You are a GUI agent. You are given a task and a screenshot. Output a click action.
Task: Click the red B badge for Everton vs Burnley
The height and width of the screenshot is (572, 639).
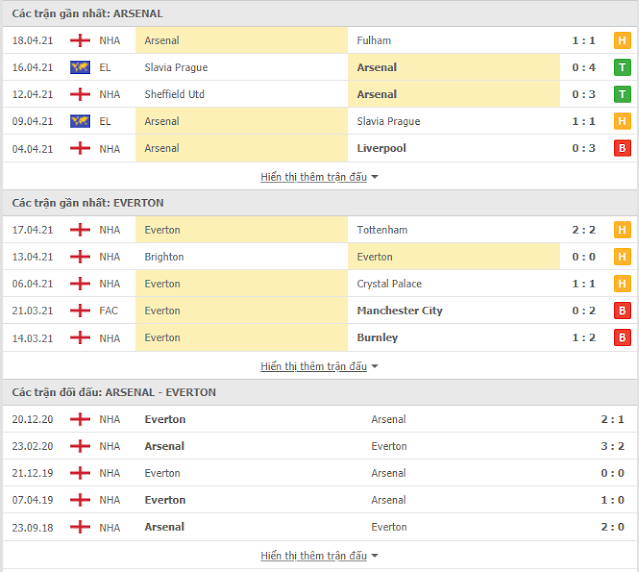coord(622,337)
